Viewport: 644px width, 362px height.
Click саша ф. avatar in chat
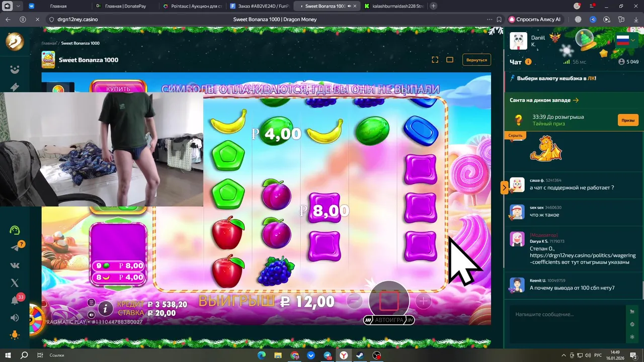click(x=517, y=185)
